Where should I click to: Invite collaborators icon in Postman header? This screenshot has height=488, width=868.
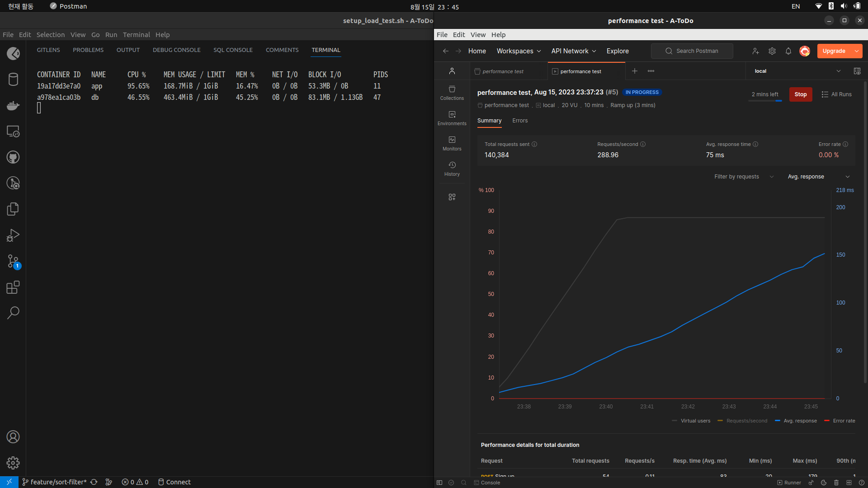pyautogui.click(x=755, y=51)
